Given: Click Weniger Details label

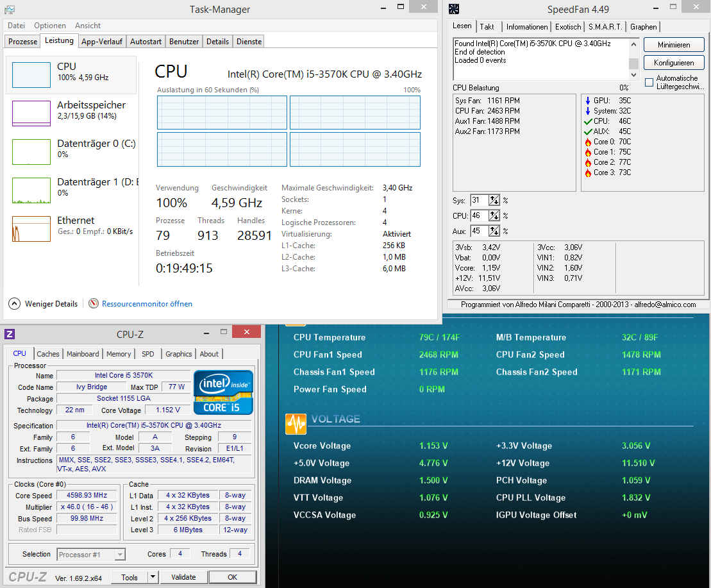Looking at the screenshot, I should tap(51, 304).
